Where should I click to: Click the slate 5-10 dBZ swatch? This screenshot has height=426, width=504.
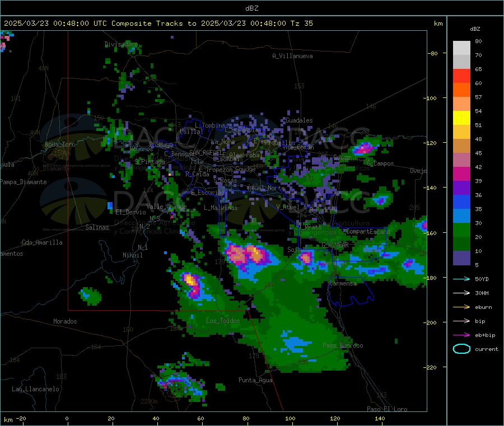(x=461, y=258)
